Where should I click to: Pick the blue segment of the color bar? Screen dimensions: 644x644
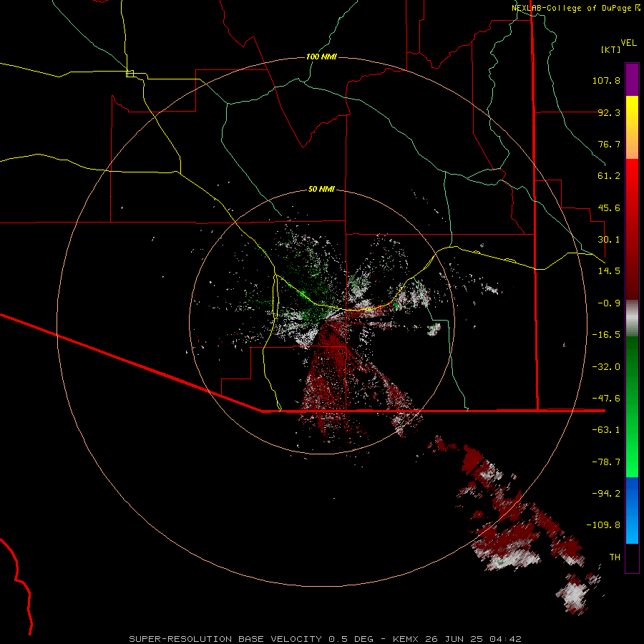pyautogui.click(x=632, y=510)
